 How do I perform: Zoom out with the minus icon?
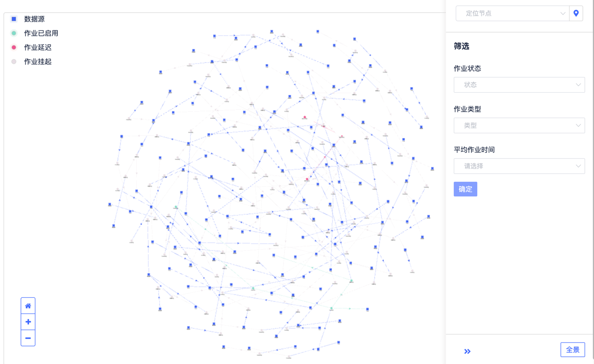click(28, 338)
